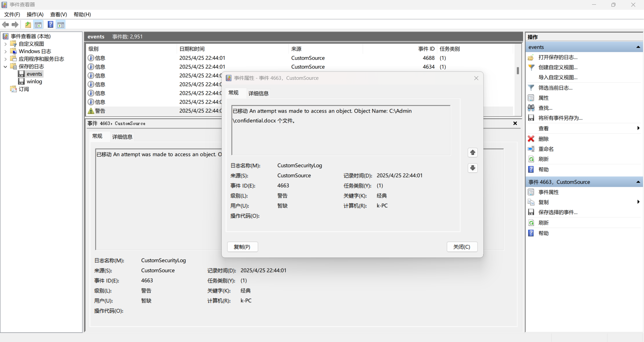Open the Find action
644x342 pixels.
[x=545, y=108]
